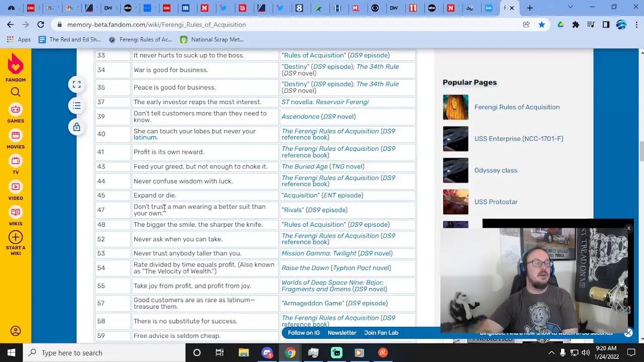Switch to Chrome on the taskbar

(290, 352)
